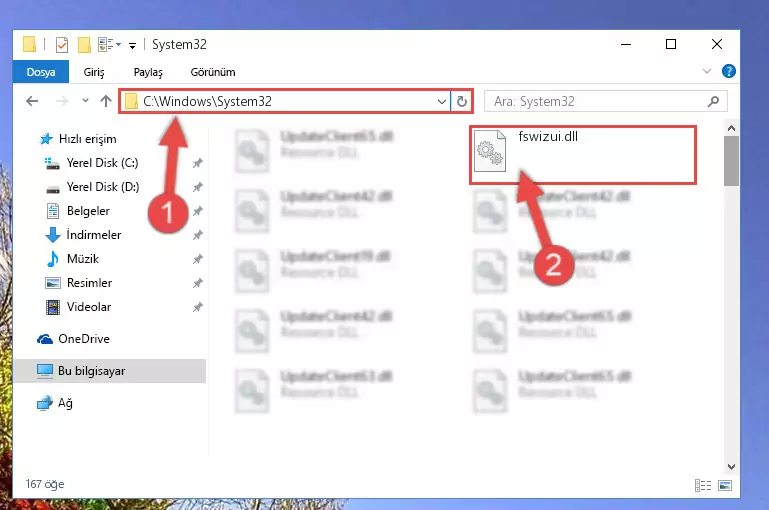Click the 167 öğe status text
Viewport: 769px width, 510px height.
click(45, 484)
